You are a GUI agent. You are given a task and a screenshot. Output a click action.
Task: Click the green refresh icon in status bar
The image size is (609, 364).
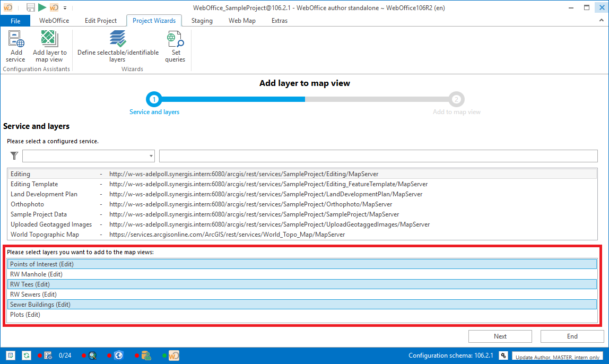click(26, 356)
